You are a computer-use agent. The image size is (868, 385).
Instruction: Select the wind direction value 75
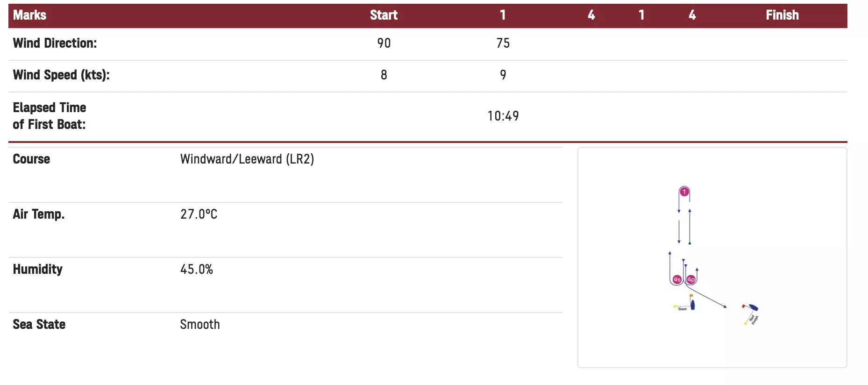point(503,43)
